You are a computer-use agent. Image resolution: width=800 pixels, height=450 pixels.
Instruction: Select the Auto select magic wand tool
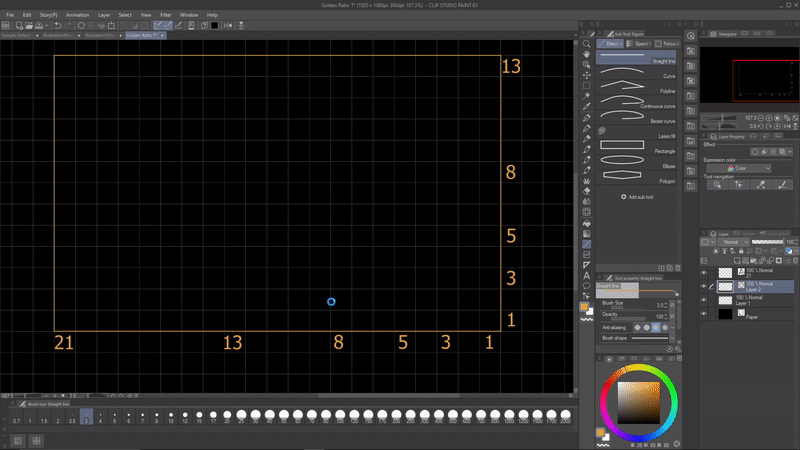tap(587, 96)
